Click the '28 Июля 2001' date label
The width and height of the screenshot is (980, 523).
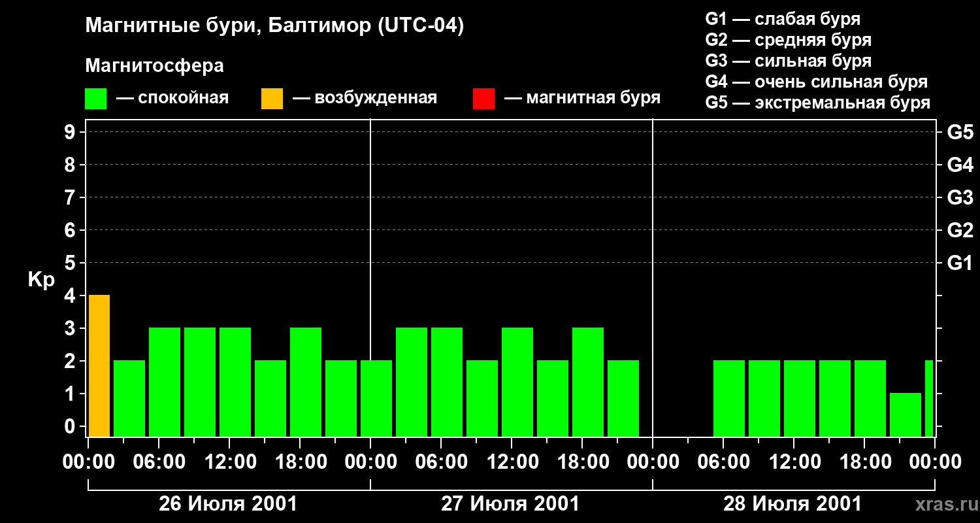coord(792,504)
